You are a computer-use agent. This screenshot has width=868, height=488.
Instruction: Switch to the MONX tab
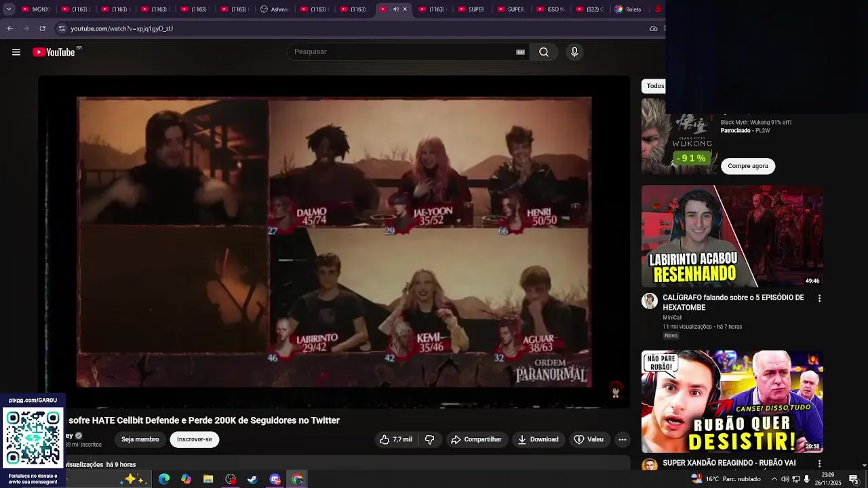click(x=35, y=9)
